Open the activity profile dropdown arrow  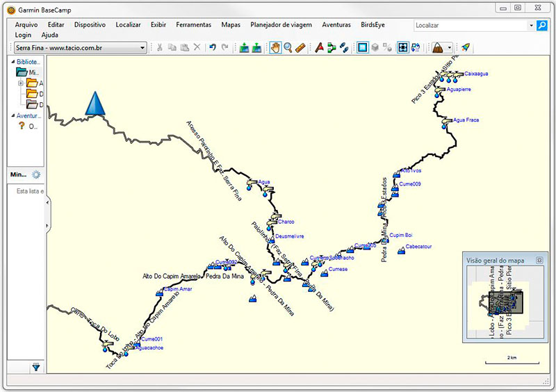point(450,47)
